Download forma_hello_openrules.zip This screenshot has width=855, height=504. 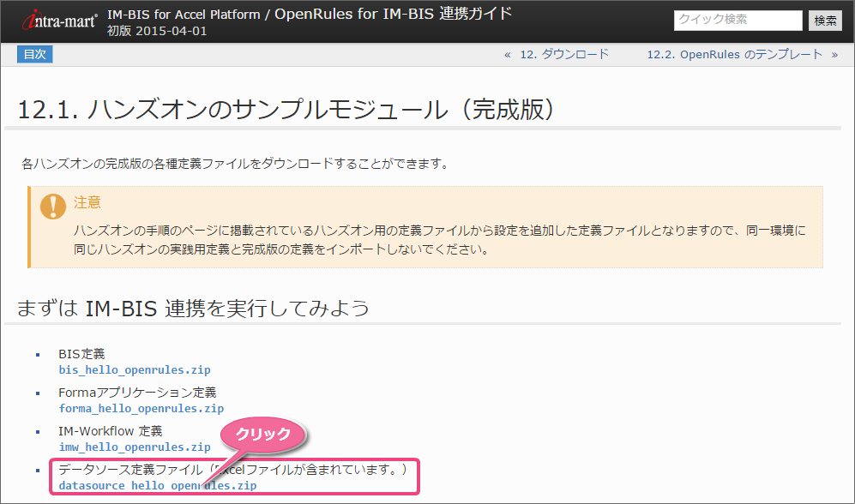coord(141,409)
